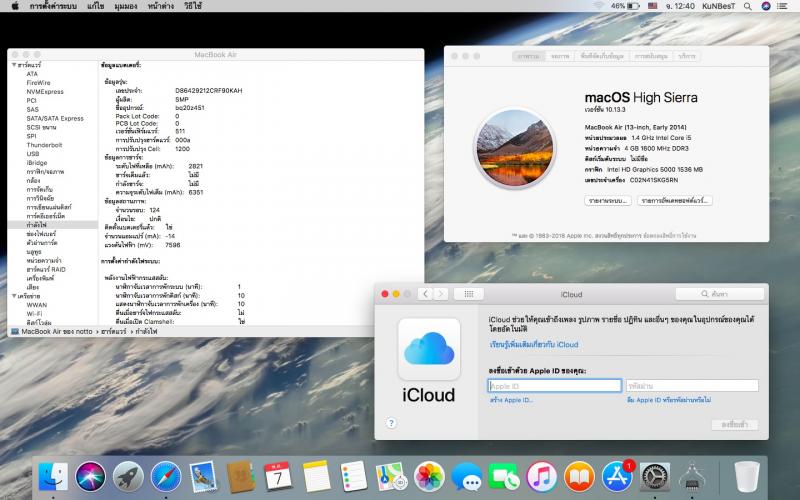Screen dimensions: 800x500
Task: Open the Photos app in dock
Action: coord(429,475)
